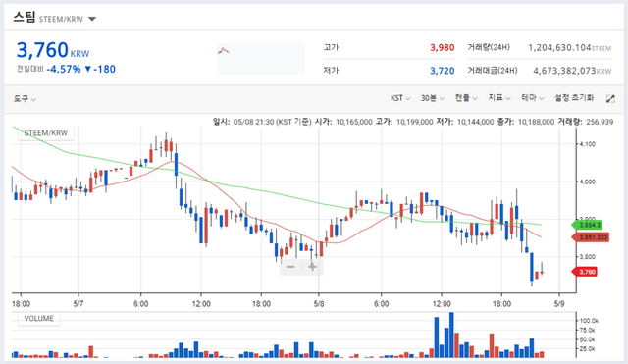This screenshot has height=364, width=628.
Task: Expand chart to fullscreen icon
Action: click(x=610, y=99)
